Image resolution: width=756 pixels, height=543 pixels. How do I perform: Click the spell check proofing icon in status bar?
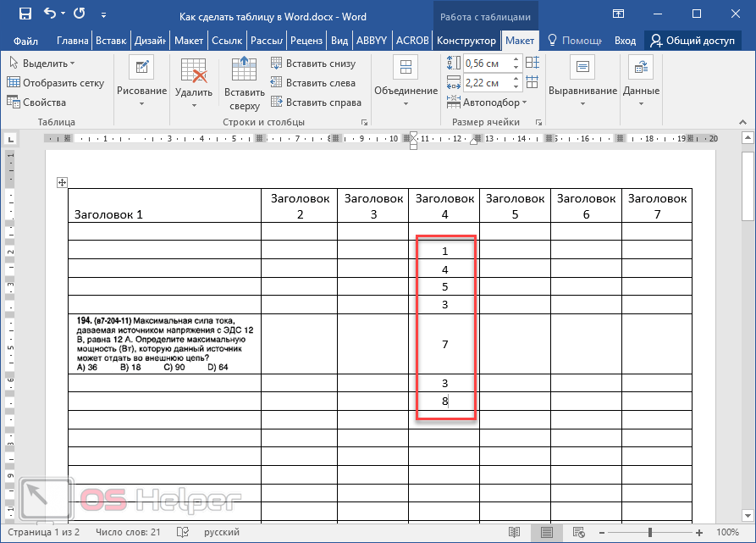click(182, 532)
